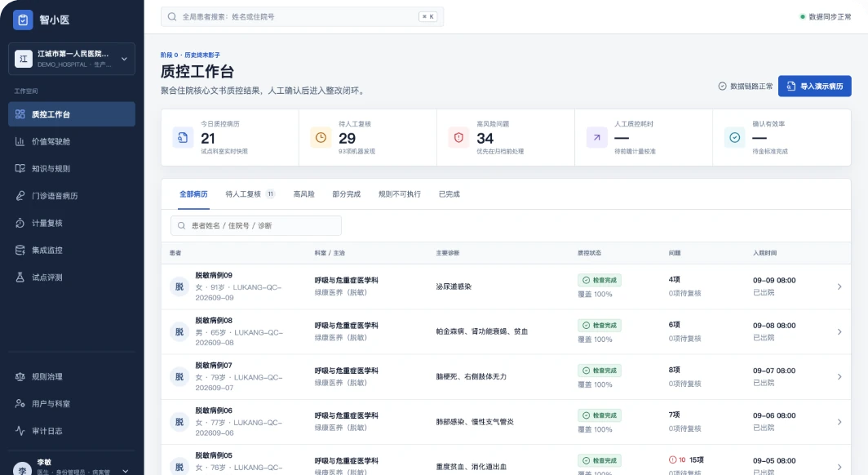Screen dimensions: 868x475
Task: Click the 确认有效率 check-circle icon
Action: click(x=734, y=137)
